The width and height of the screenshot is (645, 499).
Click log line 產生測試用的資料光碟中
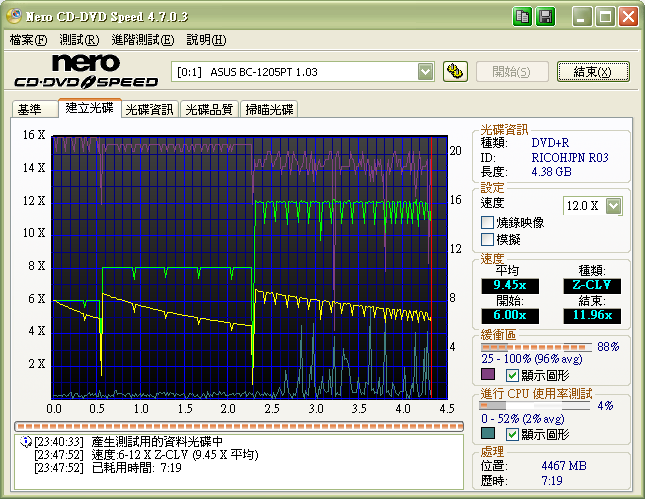157,442
